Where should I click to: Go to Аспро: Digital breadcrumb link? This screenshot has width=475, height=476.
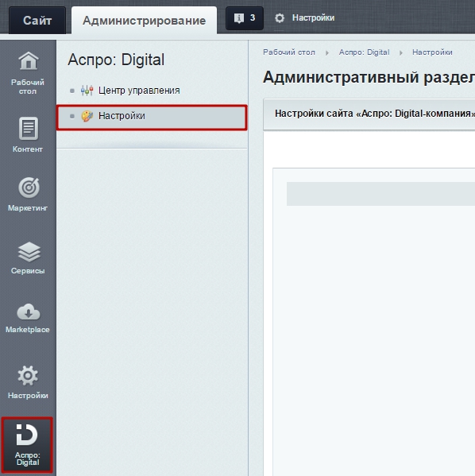(365, 52)
